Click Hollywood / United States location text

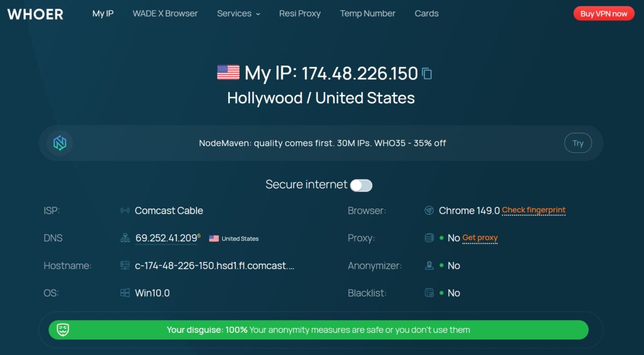[321, 98]
